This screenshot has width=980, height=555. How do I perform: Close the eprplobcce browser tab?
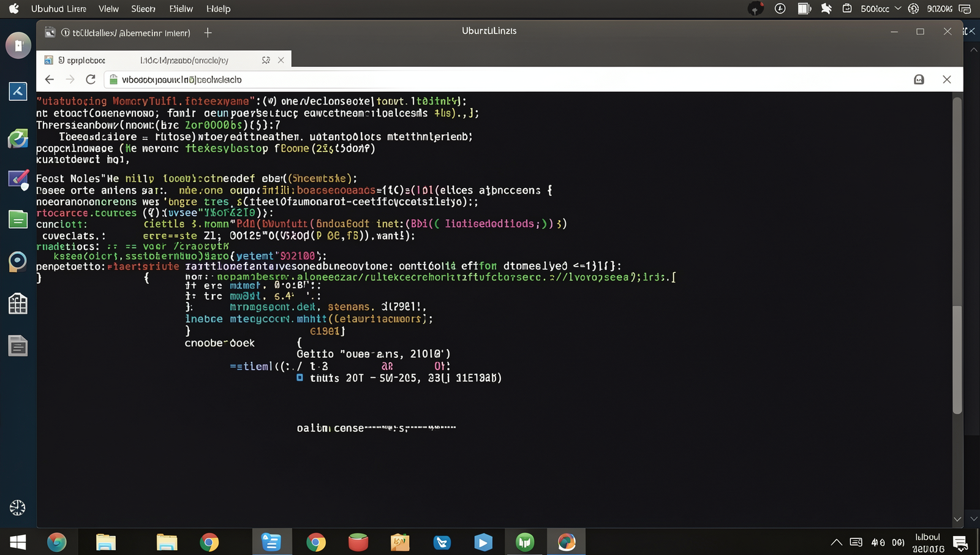coord(281,60)
